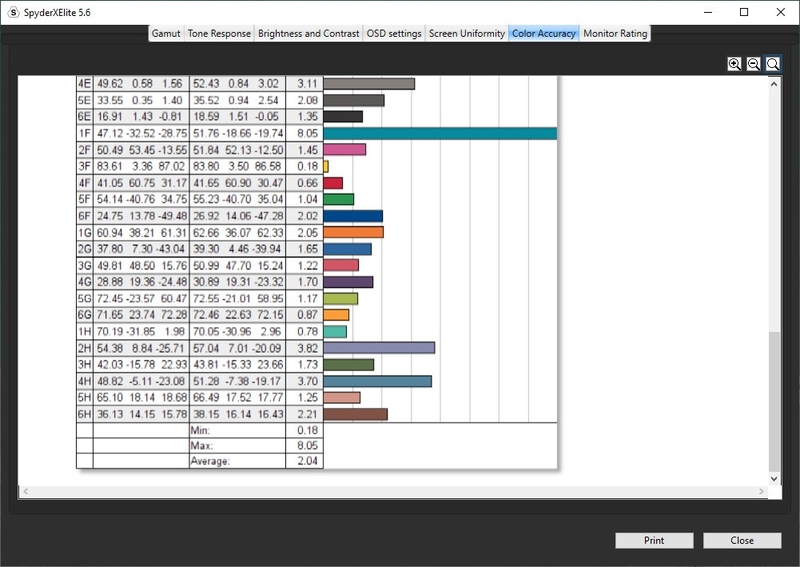The width and height of the screenshot is (800, 567).
Task: Click the horizontal scrollbar left arrow
Action: click(25, 491)
